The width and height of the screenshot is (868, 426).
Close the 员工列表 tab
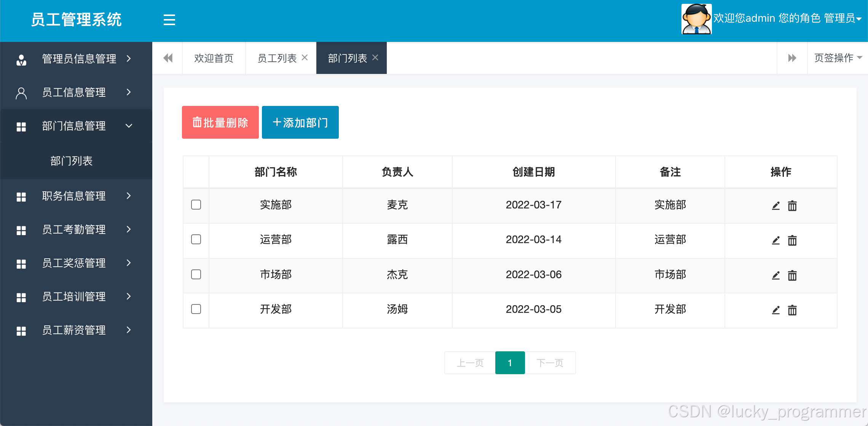coord(305,58)
